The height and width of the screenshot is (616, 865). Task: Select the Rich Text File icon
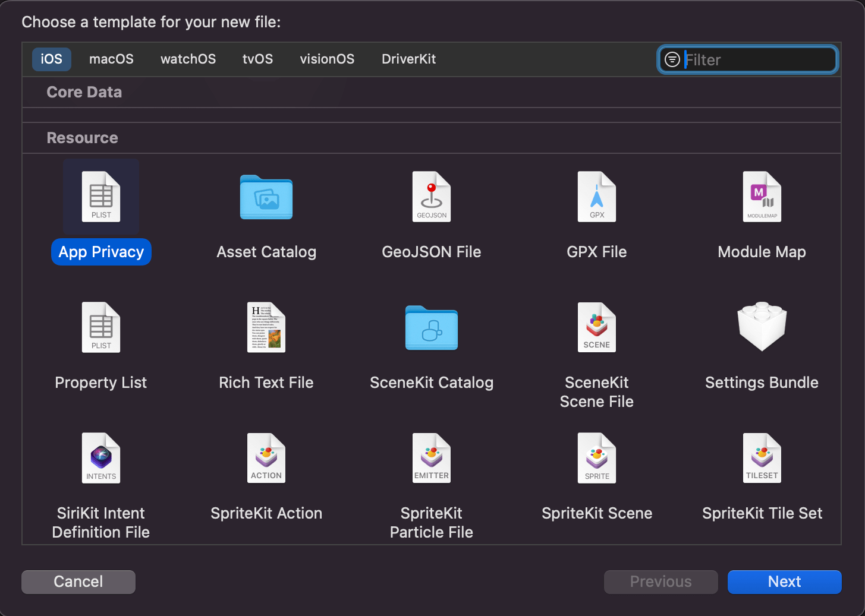[266, 327]
